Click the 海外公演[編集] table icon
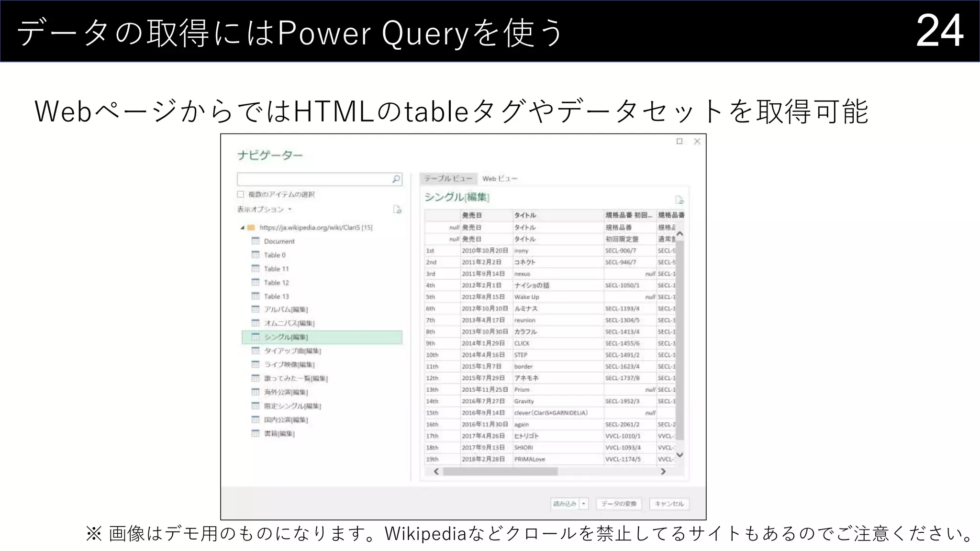This screenshot has width=980, height=551. click(256, 392)
